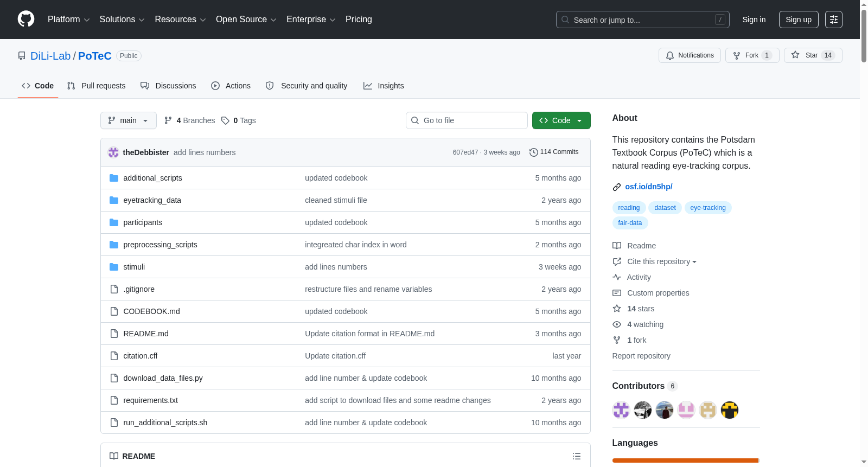View the 4 Branches list
This screenshot has height=467, width=868.
[x=190, y=120]
